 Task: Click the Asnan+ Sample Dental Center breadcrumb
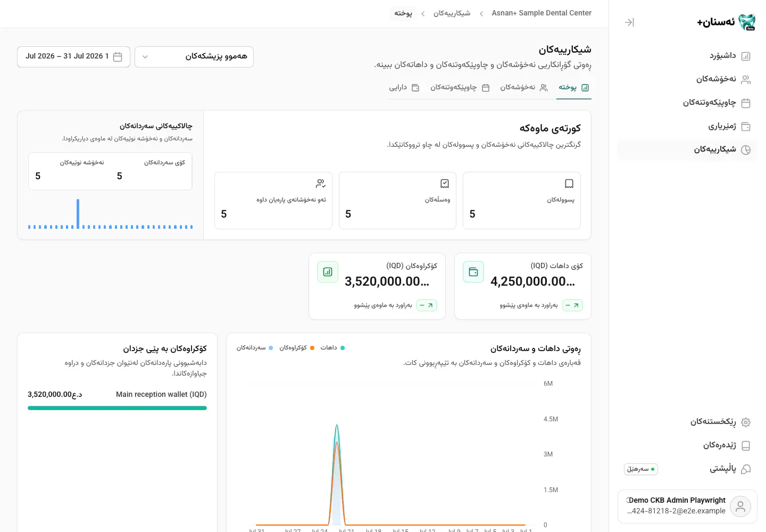click(x=542, y=13)
